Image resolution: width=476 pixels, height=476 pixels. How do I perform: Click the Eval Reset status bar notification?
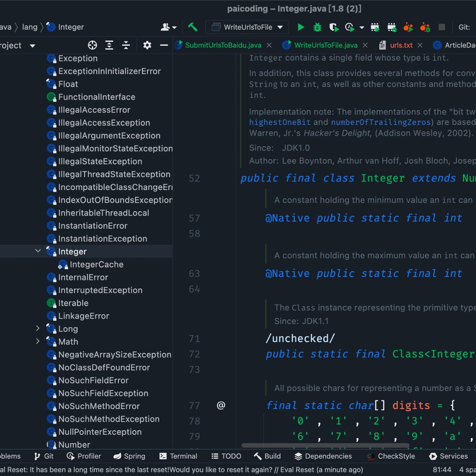point(181,470)
